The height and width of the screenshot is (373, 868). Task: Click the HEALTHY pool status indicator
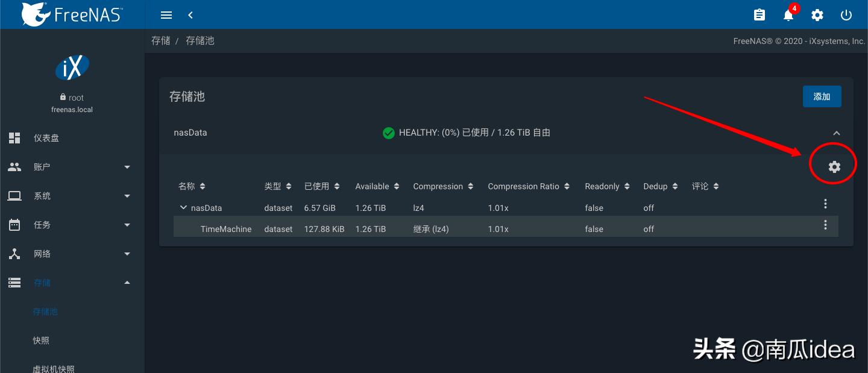coord(389,133)
